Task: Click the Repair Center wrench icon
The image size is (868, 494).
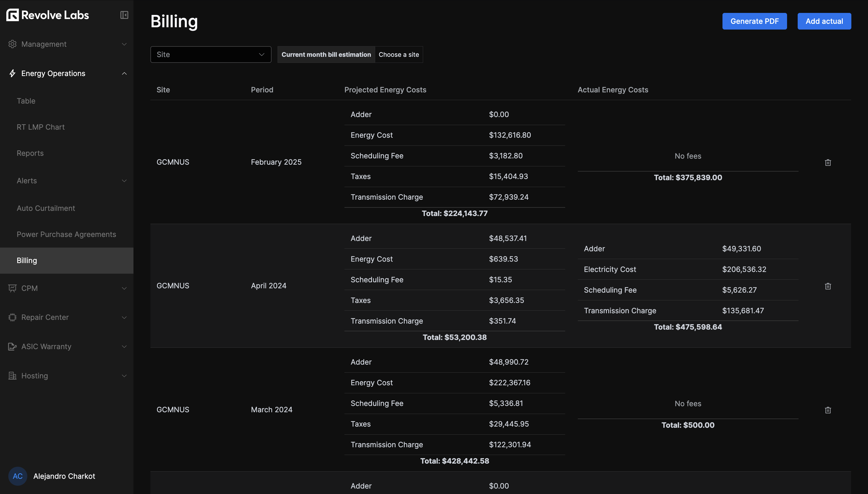Action: (x=13, y=317)
